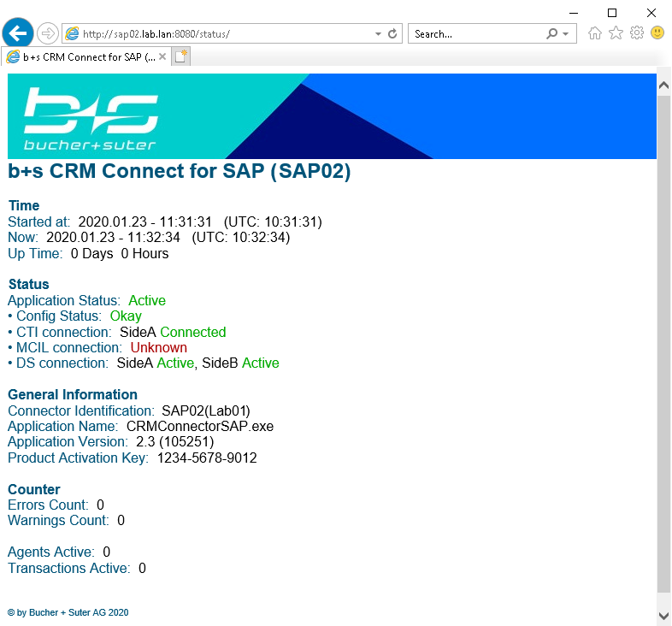This screenshot has height=626, width=672.
Task: Maximize the browser window
Action: click(612, 13)
